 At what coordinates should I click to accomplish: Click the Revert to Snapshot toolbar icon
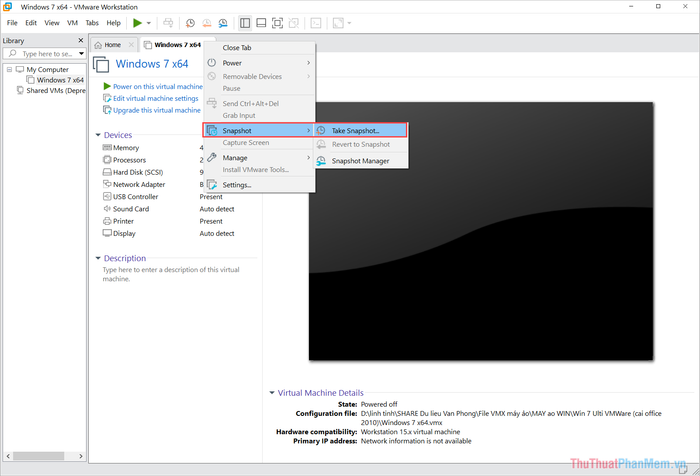207,23
